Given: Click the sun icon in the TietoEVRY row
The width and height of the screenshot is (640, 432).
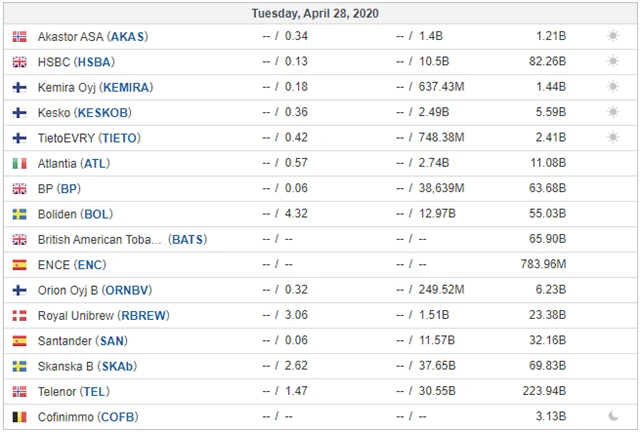Looking at the screenshot, I should click(x=612, y=138).
